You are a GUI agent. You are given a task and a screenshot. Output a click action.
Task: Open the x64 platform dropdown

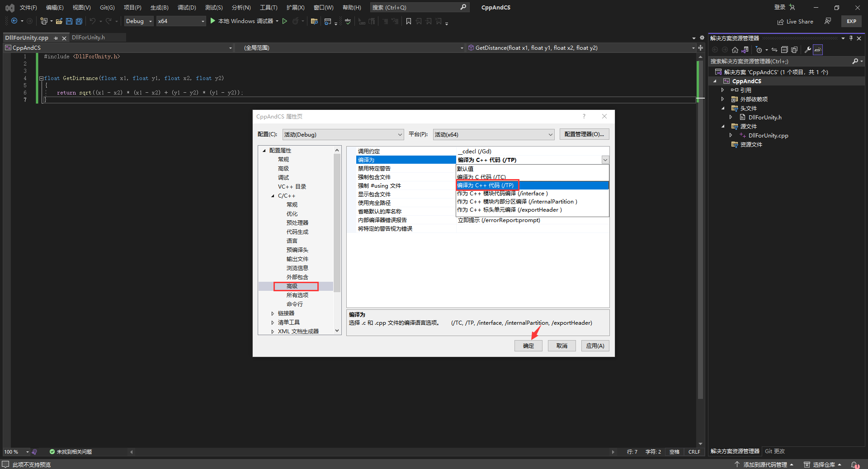tap(201, 21)
